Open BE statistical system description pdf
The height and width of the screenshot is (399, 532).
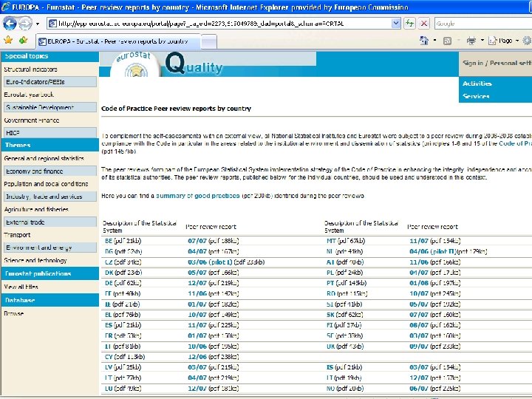point(108,241)
